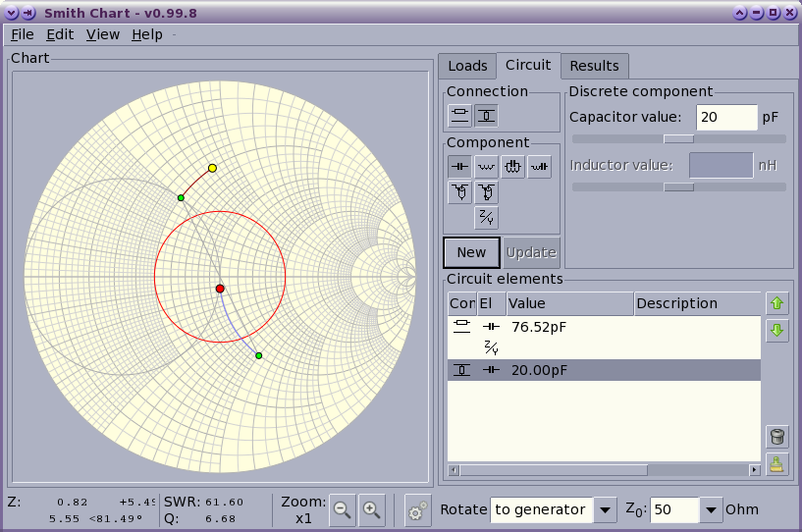Choose the right transmission-line stub component

[x=486, y=192]
